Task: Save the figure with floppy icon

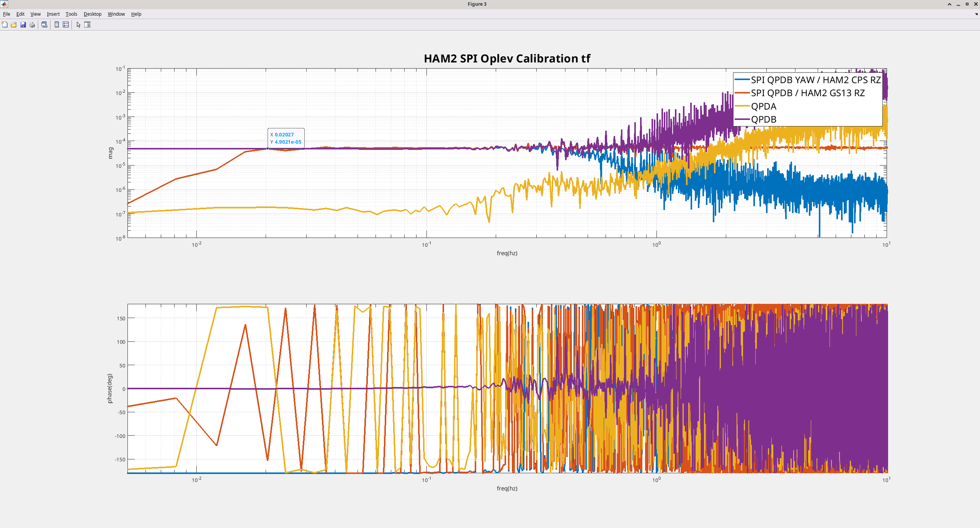Action: tap(23, 25)
